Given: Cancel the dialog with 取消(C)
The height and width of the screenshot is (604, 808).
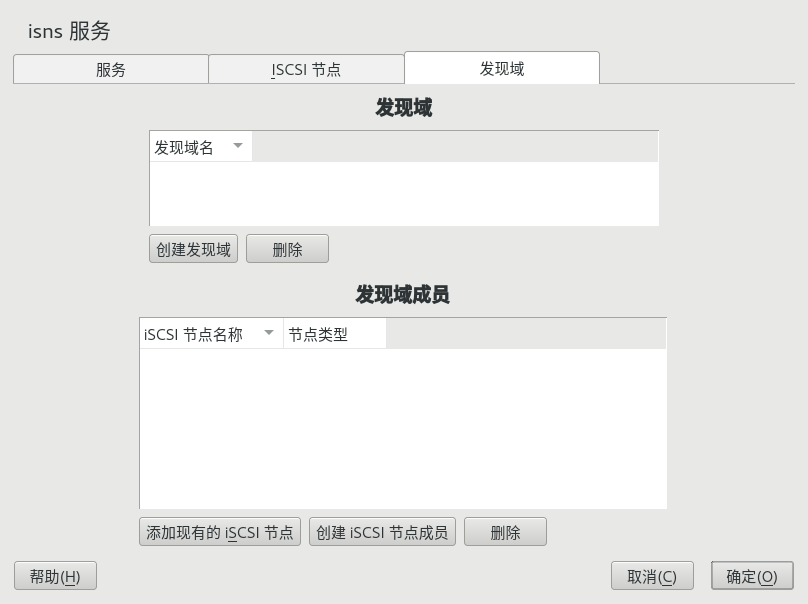Looking at the screenshot, I should point(652,577).
